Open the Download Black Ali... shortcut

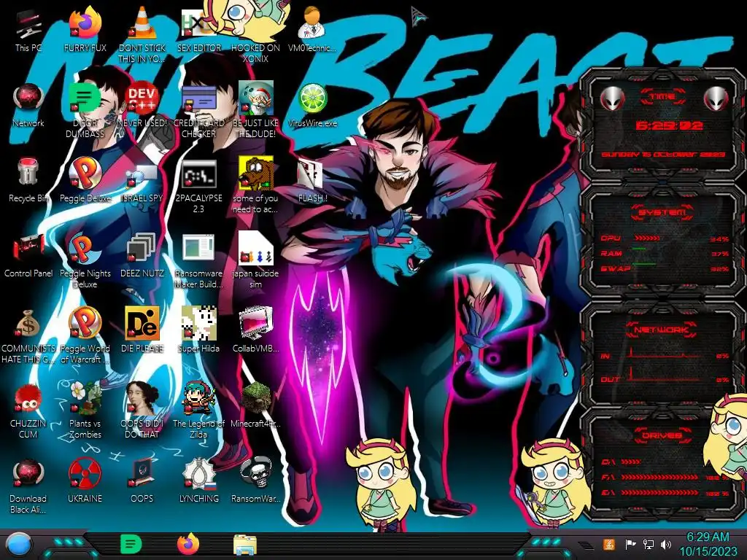click(x=28, y=486)
